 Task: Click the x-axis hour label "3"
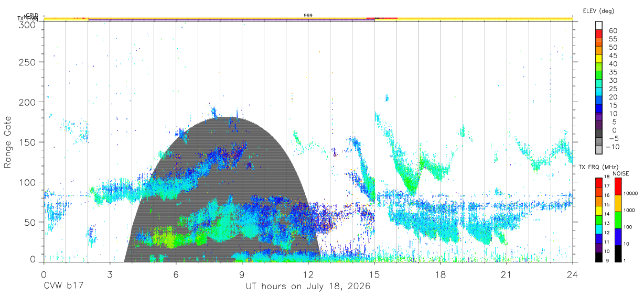[110, 274]
